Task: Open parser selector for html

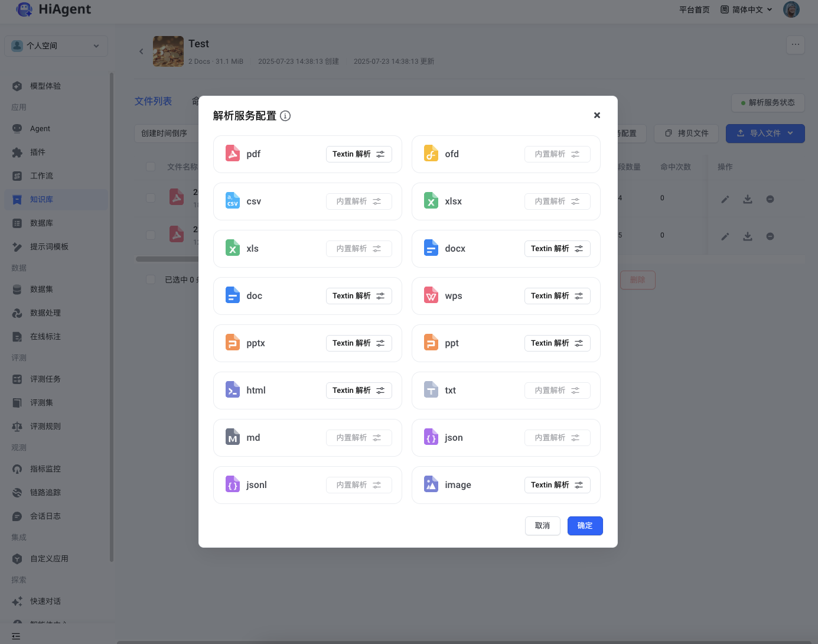Action: click(359, 391)
